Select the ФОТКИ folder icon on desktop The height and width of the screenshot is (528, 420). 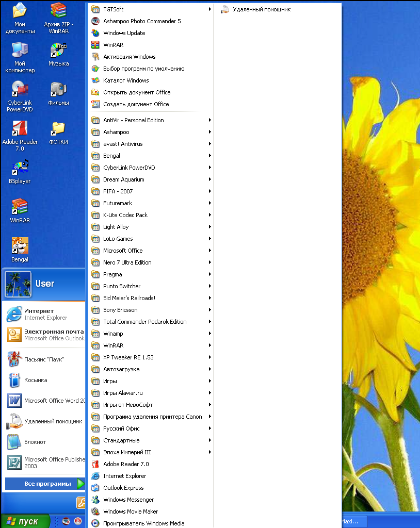(58, 128)
